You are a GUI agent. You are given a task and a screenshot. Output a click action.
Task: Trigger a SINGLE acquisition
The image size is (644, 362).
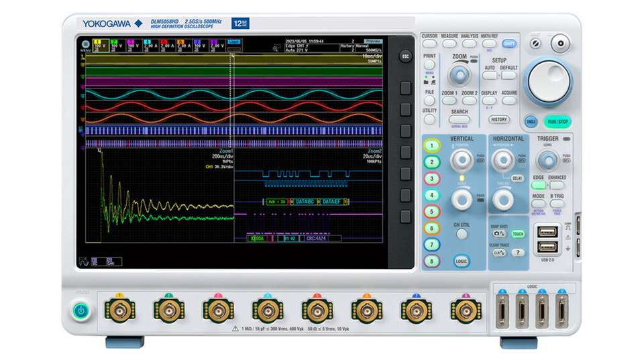tap(531, 121)
